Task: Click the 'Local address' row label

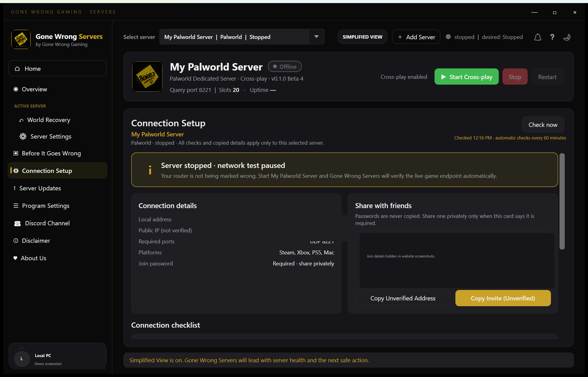Action: tap(155, 219)
